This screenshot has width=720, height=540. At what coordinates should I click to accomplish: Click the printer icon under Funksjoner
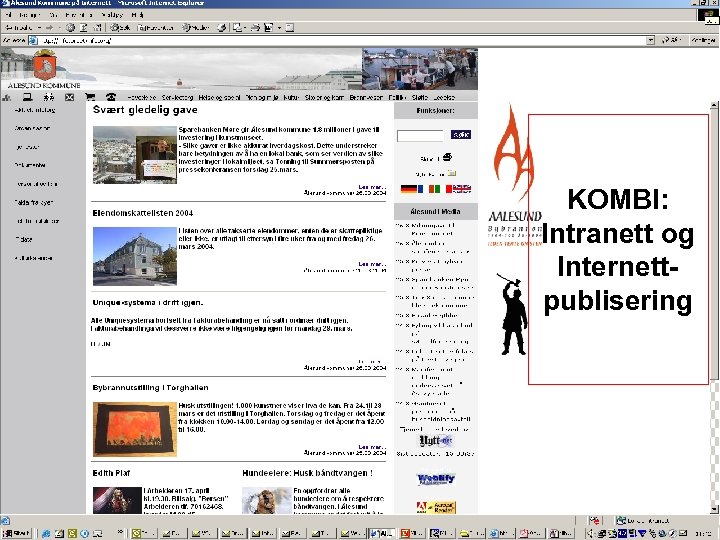[447, 158]
